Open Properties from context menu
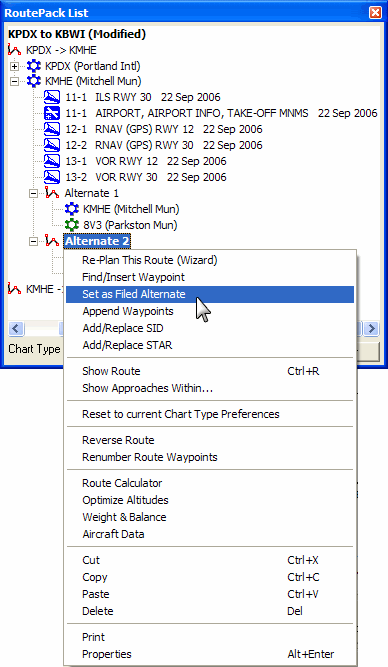Screen dimensions: 388x667 [210, 654]
